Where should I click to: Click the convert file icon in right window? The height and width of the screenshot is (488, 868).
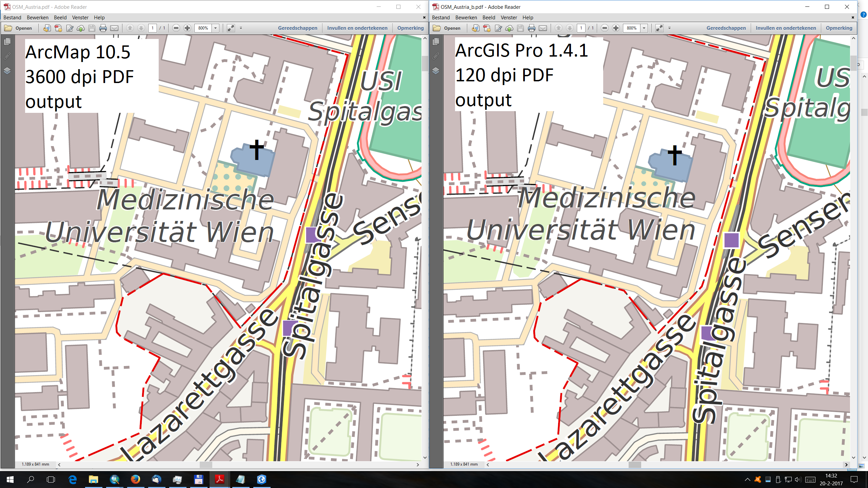click(476, 28)
